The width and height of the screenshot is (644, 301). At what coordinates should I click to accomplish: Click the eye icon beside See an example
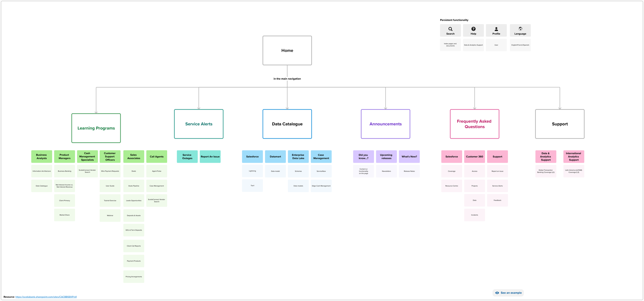497,293
